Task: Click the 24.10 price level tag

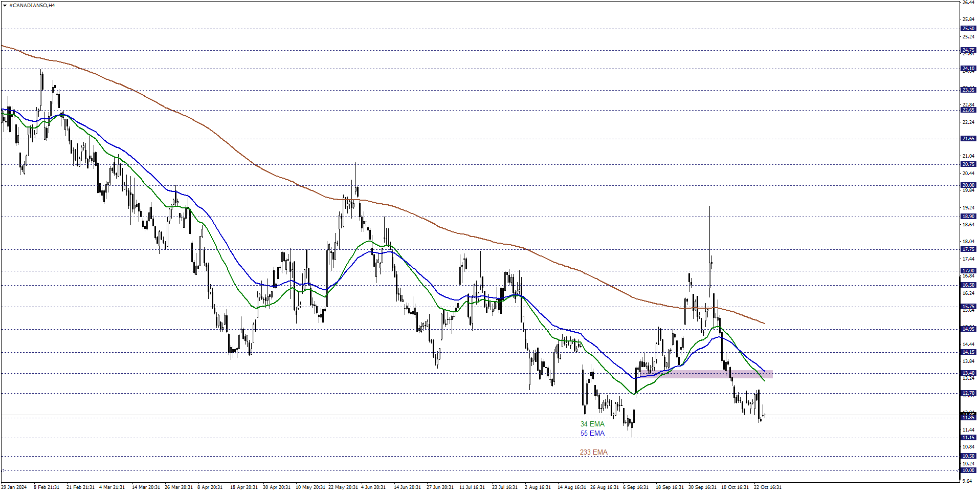Action: [968, 69]
